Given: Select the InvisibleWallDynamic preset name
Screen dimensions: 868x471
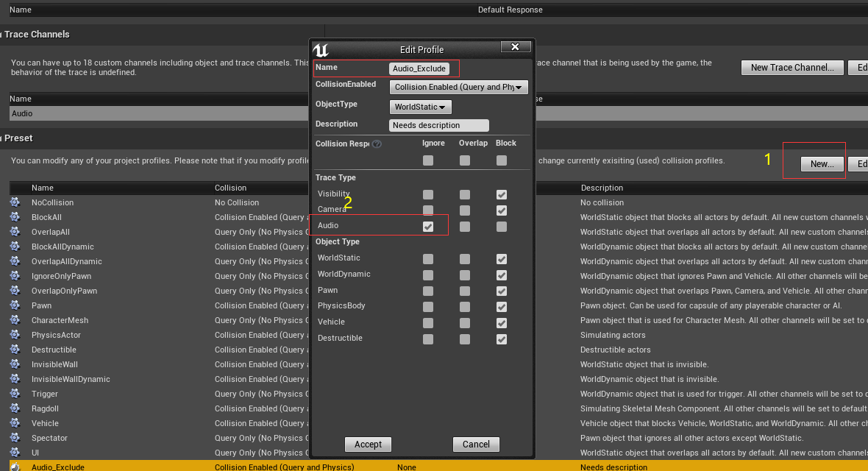Looking at the screenshot, I should coord(71,379).
